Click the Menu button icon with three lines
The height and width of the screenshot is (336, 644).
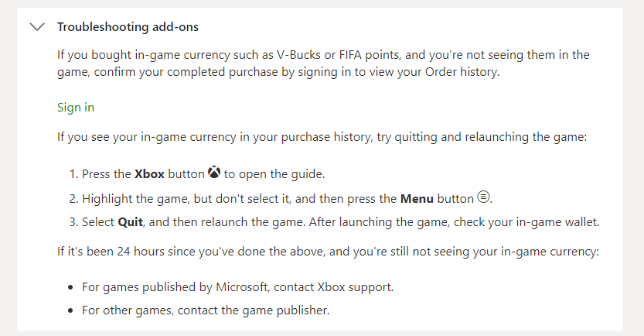[x=483, y=197]
